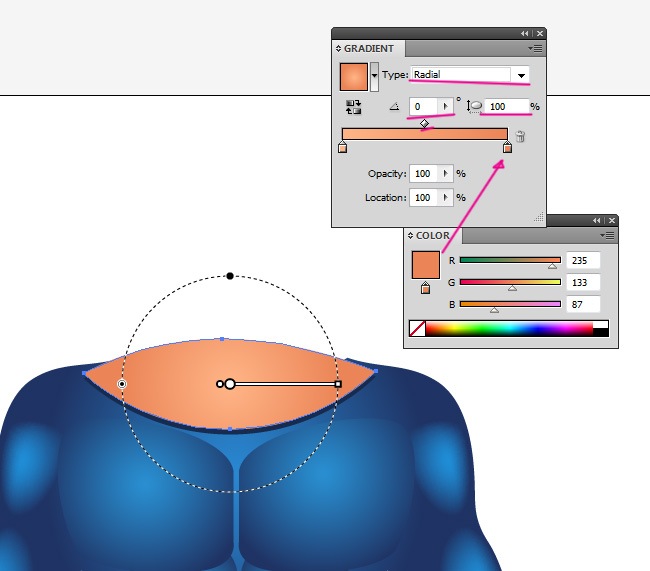Screen dimensions: 650x571
Task: Open the Color panel flyout menu
Action: 607,236
